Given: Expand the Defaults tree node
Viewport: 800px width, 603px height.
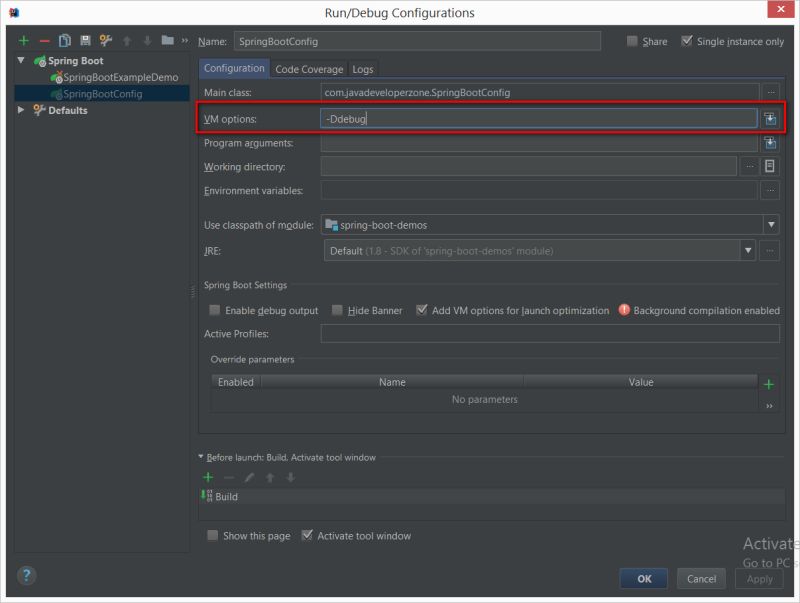Looking at the screenshot, I should [19, 110].
